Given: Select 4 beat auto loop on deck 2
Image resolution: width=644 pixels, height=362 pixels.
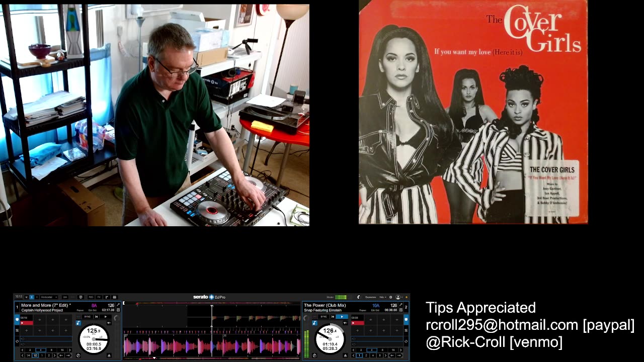Looking at the screenshot, I should point(372,350).
